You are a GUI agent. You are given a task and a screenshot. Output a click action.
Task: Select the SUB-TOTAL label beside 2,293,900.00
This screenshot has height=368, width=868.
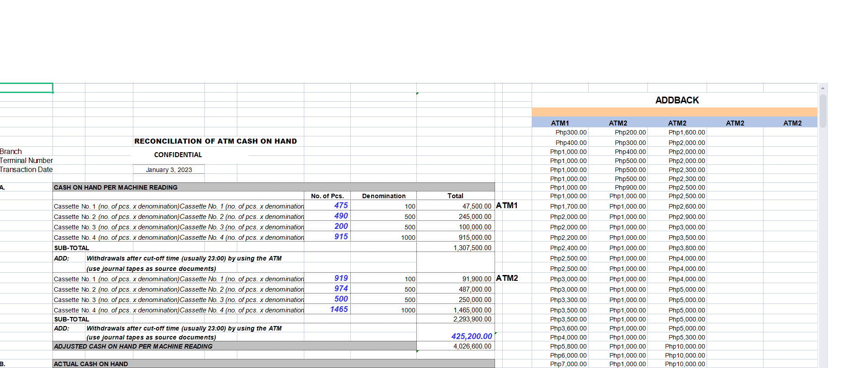point(71,319)
